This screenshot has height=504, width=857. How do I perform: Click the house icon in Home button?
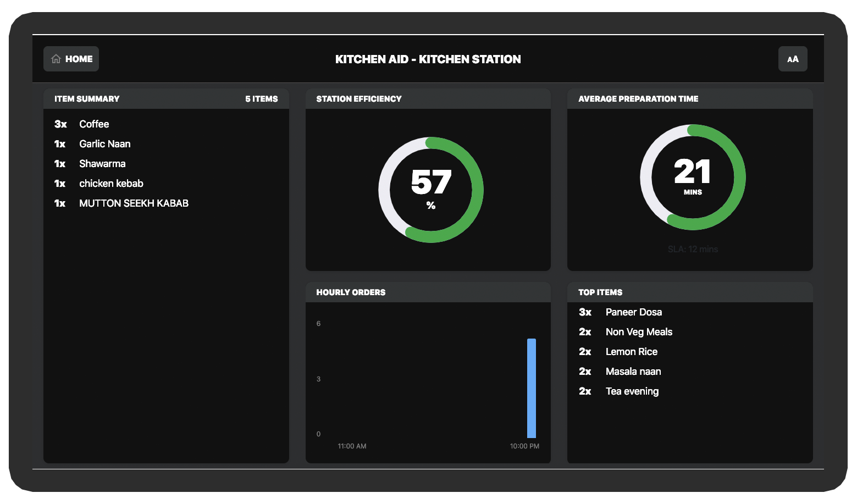tap(56, 59)
